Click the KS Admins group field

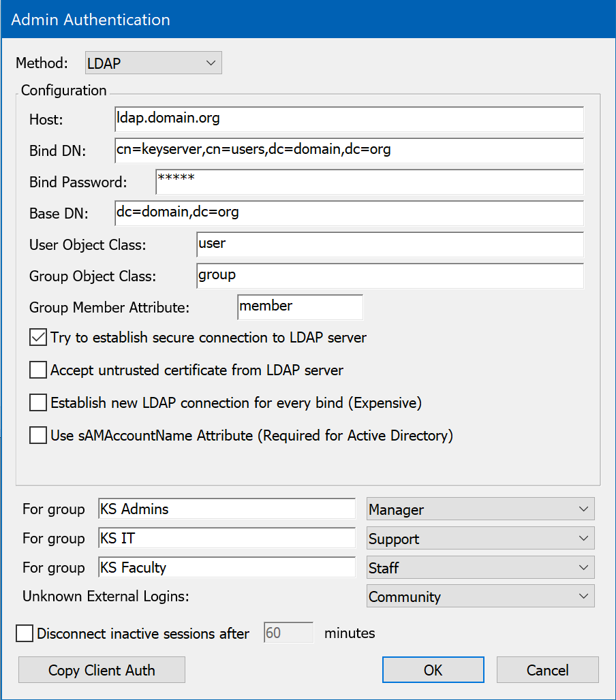(x=226, y=509)
